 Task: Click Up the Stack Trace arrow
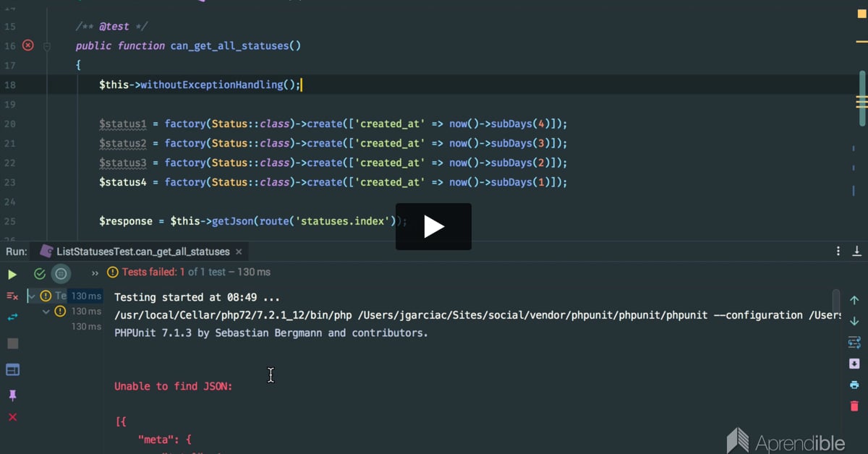pyautogui.click(x=854, y=300)
